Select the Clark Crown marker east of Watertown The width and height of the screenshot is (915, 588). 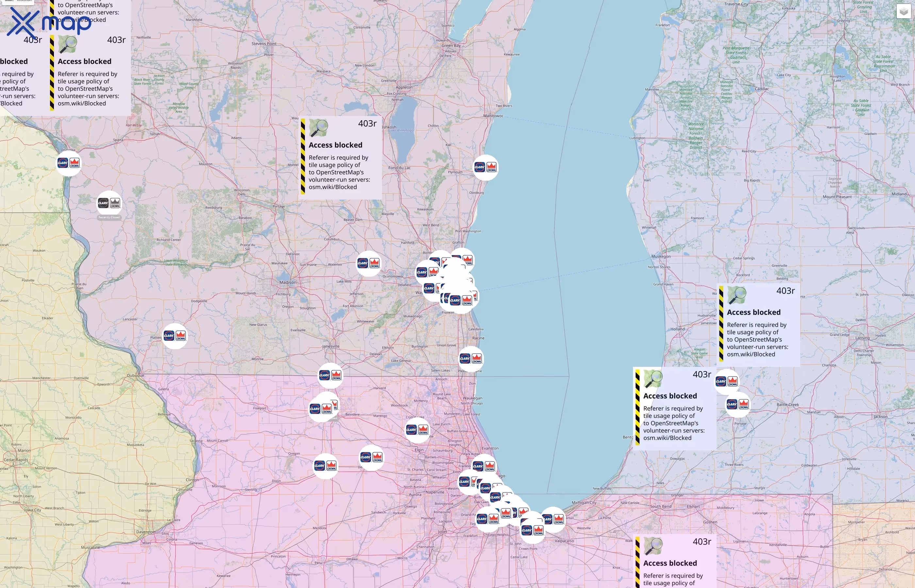pyautogui.click(x=369, y=263)
